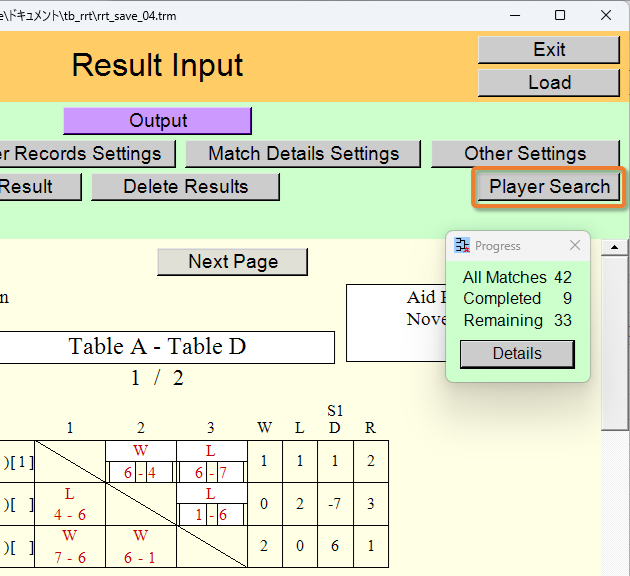Click the Load button
The height and width of the screenshot is (576, 630).
pos(549,83)
